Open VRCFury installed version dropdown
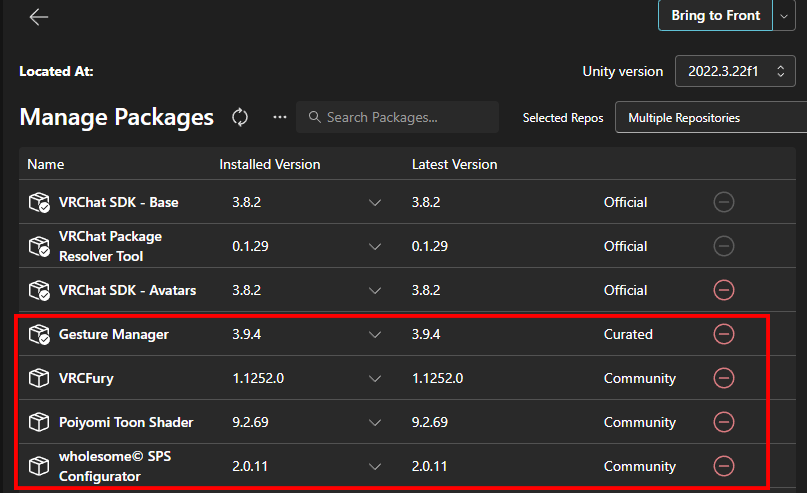The image size is (807, 493). coord(375,378)
